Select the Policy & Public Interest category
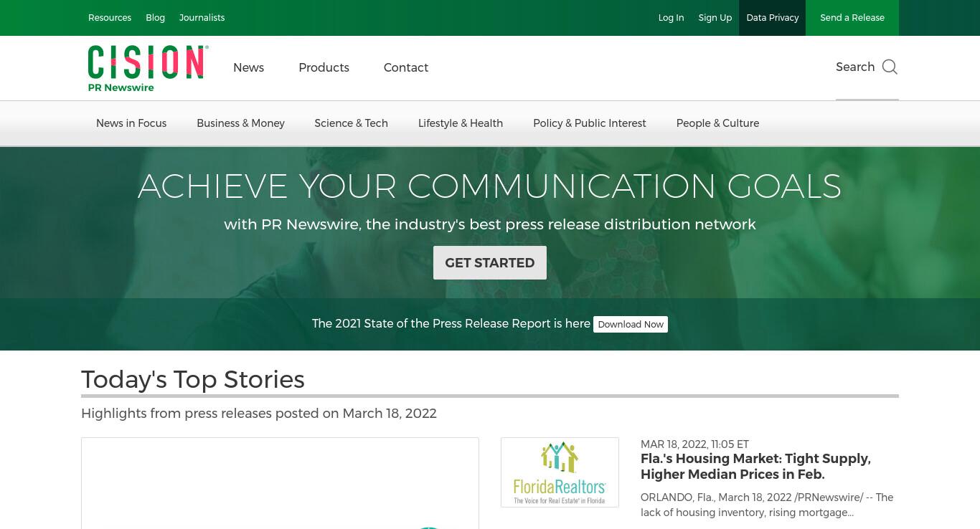Screen dimensions: 980x529 pyautogui.click(x=590, y=123)
